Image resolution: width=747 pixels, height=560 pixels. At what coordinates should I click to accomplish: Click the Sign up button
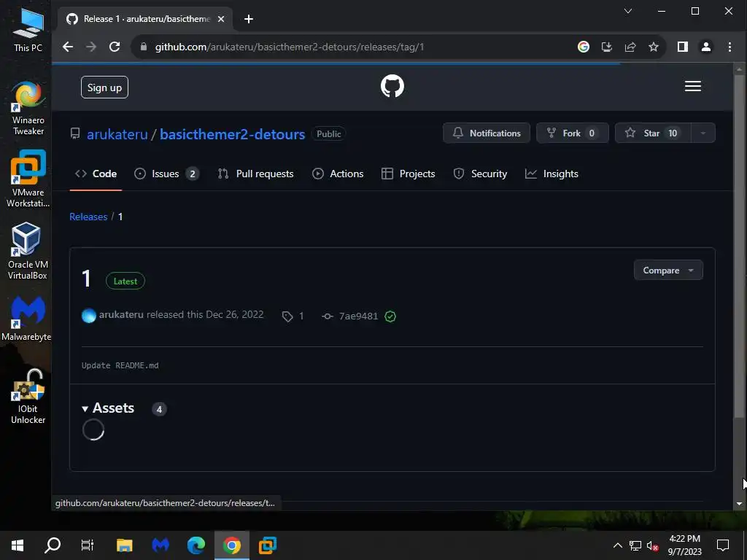[104, 87]
